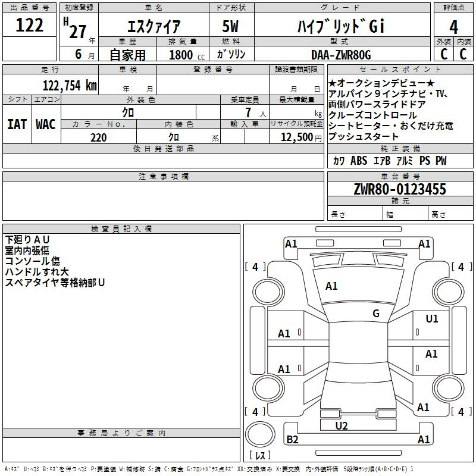Click the lot number 122
476x476 pixels.
pyautogui.click(x=29, y=26)
